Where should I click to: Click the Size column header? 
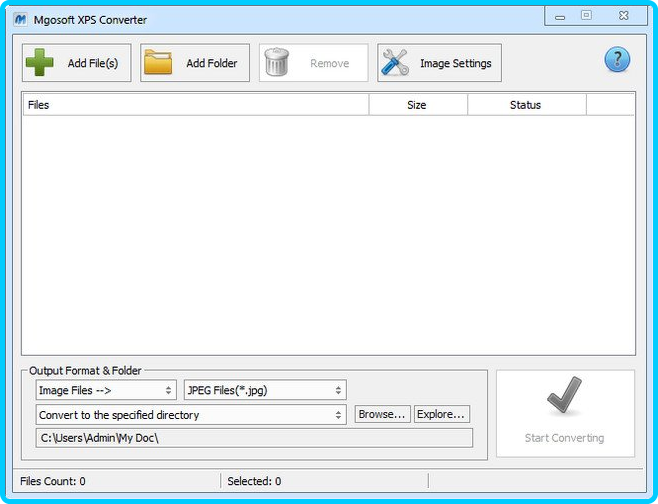point(417,105)
